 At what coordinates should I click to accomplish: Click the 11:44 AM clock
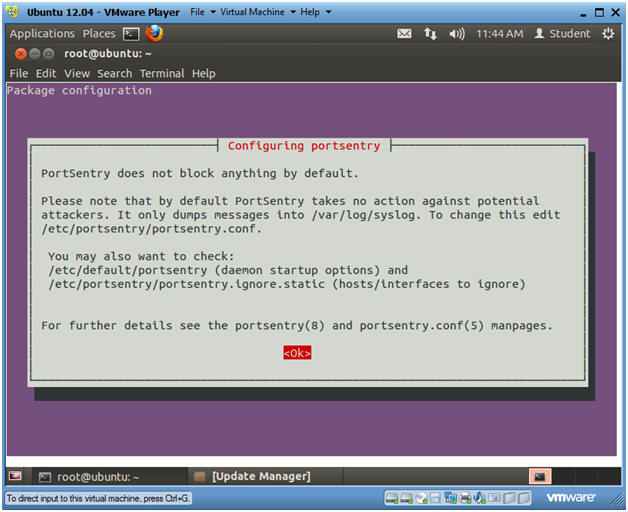499,34
